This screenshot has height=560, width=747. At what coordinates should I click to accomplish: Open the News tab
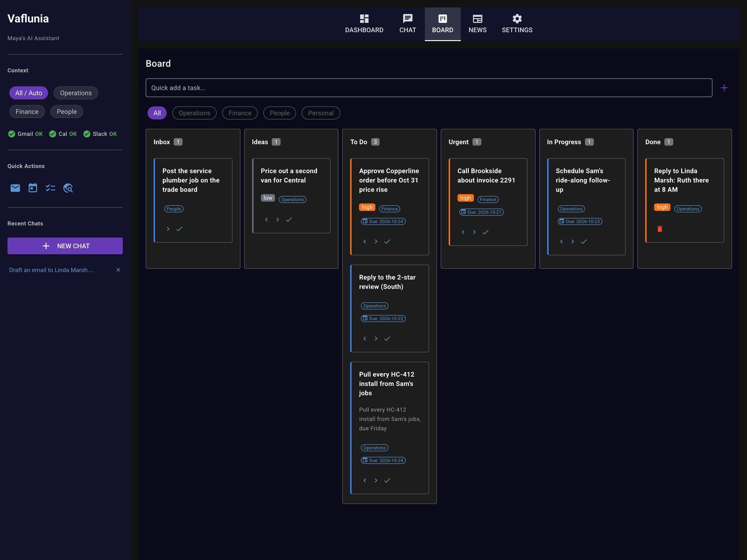478,24
